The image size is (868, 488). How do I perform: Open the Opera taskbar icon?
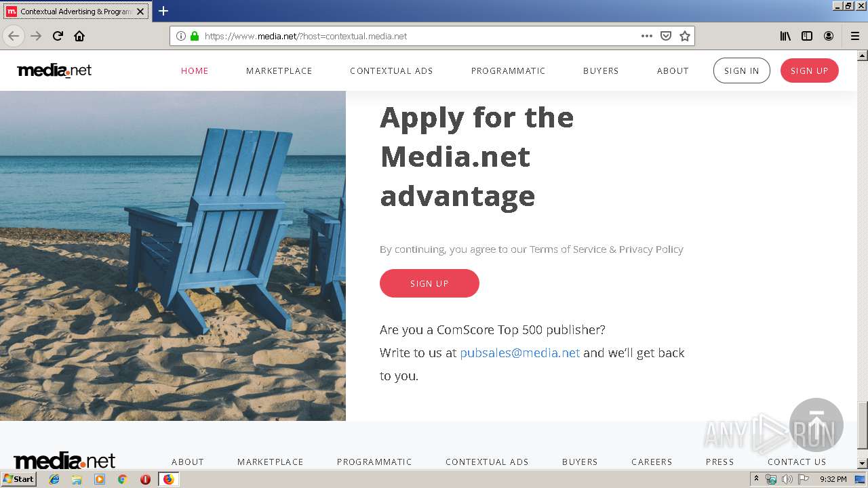point(145,479)
